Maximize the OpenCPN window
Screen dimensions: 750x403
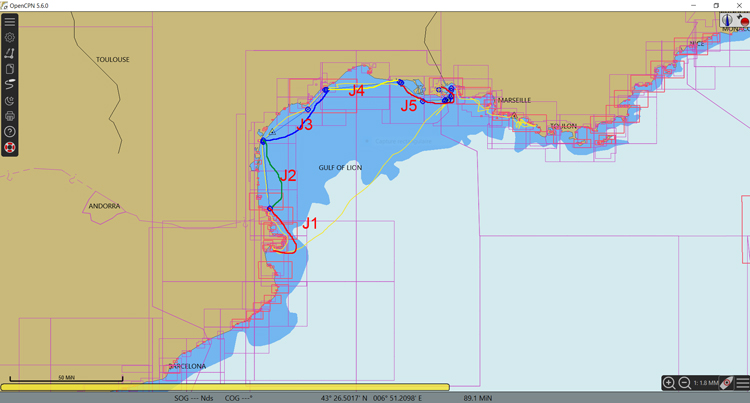[716, 6]
